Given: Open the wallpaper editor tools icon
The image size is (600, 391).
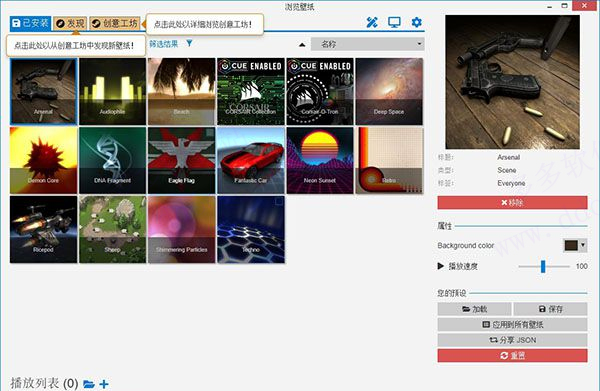Looking at the screenshot, I should (x=372, y=23).
